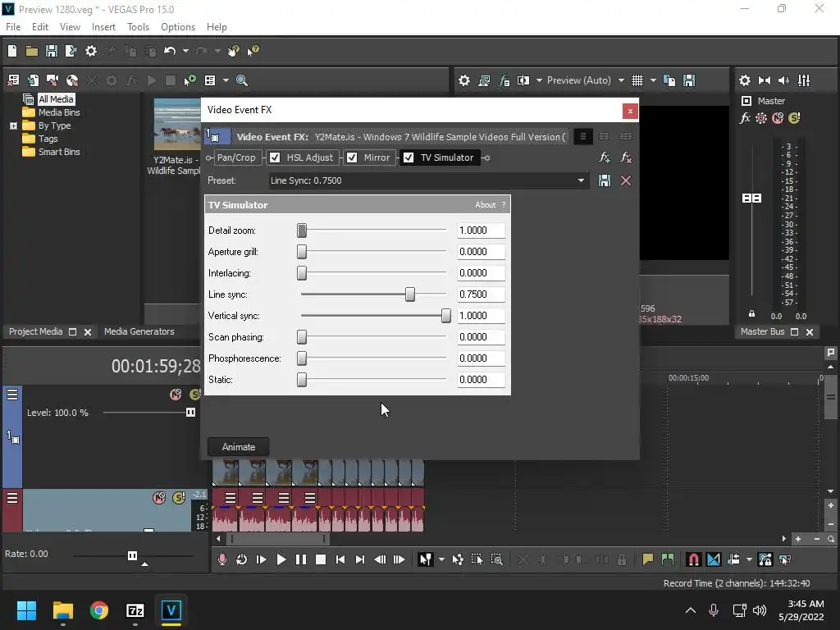Viewport: 840px width, 630px height.
Task: Open the Project Media views dropdown arrow
Action: pos(226,80)
